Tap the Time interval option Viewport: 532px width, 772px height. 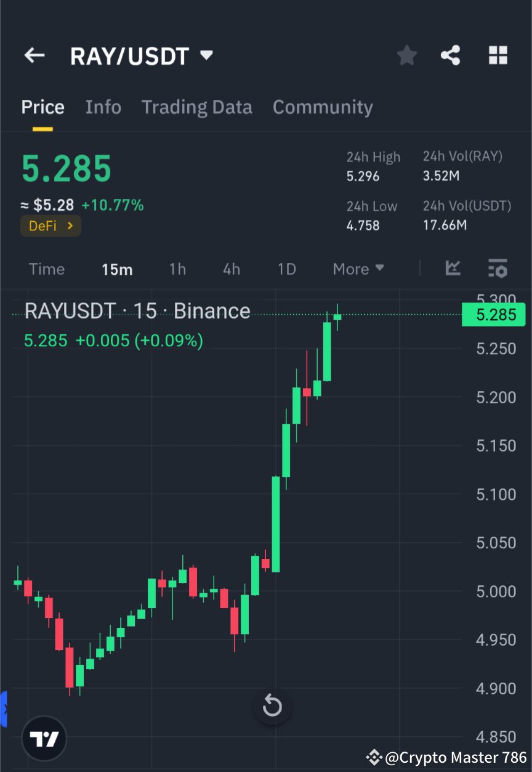[x=47, y=269]
